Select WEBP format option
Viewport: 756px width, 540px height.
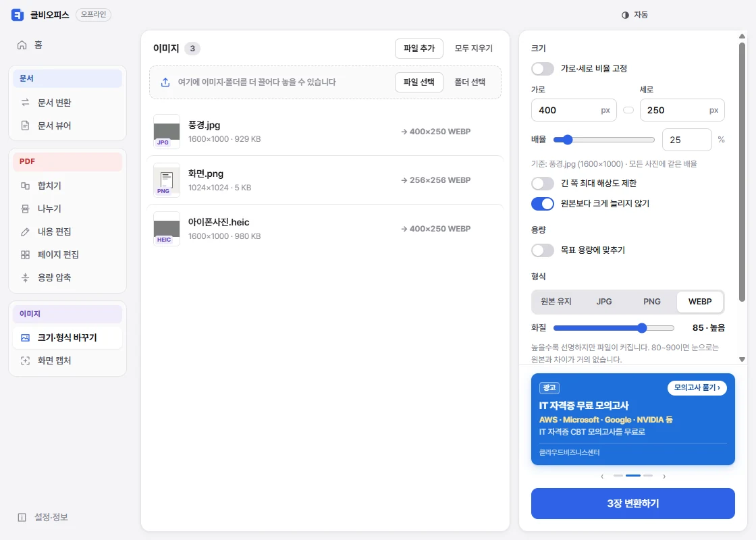point(699,301)
